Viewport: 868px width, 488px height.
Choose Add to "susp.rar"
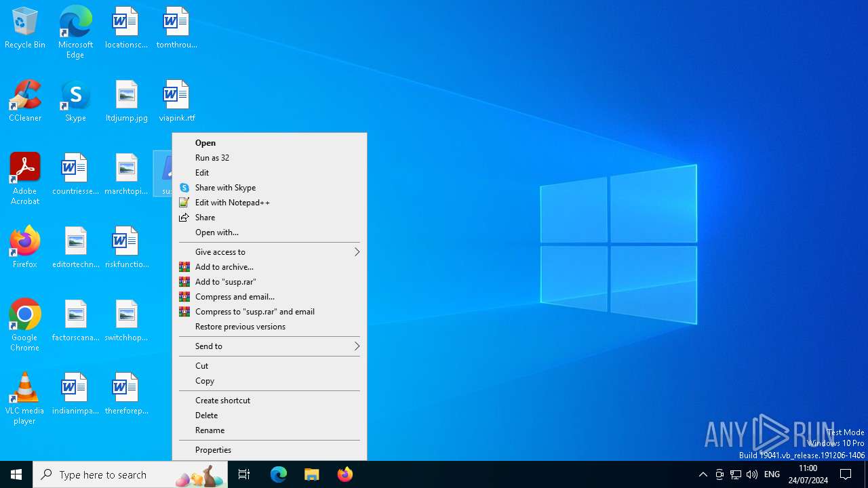point(270,282)
